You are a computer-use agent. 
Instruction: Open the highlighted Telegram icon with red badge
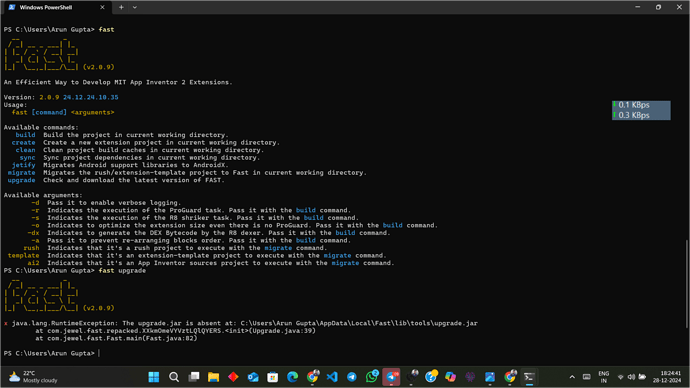click(391, 377)
